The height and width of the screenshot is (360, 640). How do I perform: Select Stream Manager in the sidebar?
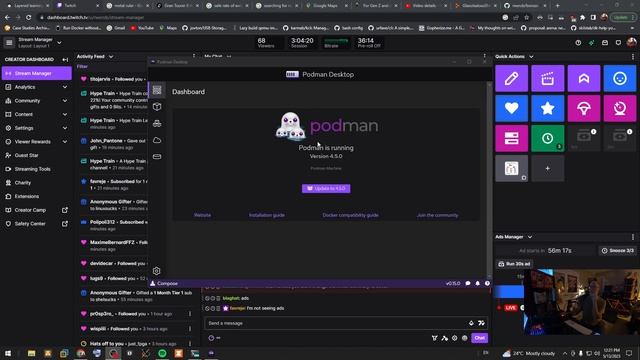[x=36, y=73]
